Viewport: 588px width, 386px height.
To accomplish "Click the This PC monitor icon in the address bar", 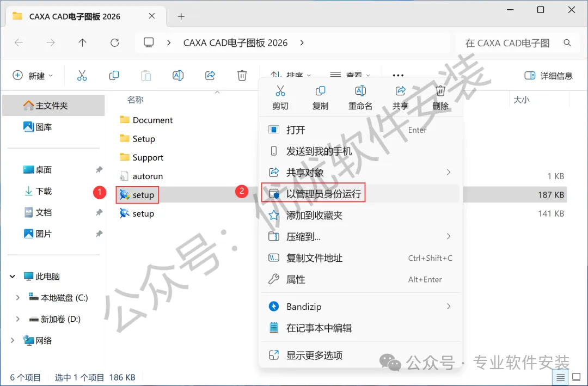I will [149, 42].
